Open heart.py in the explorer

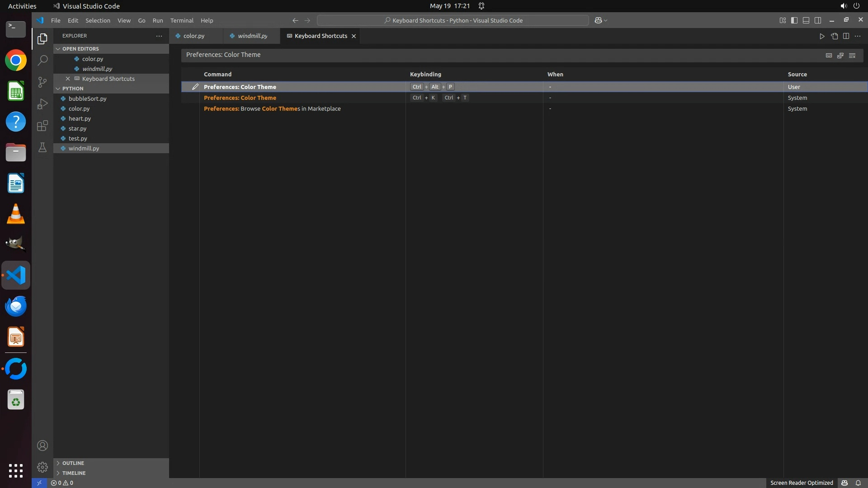point(80,118)
